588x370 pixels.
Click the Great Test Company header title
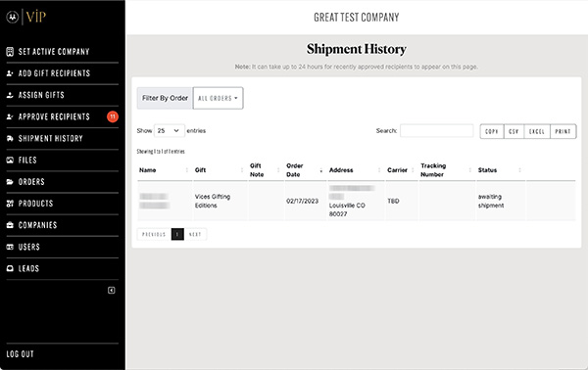pos(357,18)
